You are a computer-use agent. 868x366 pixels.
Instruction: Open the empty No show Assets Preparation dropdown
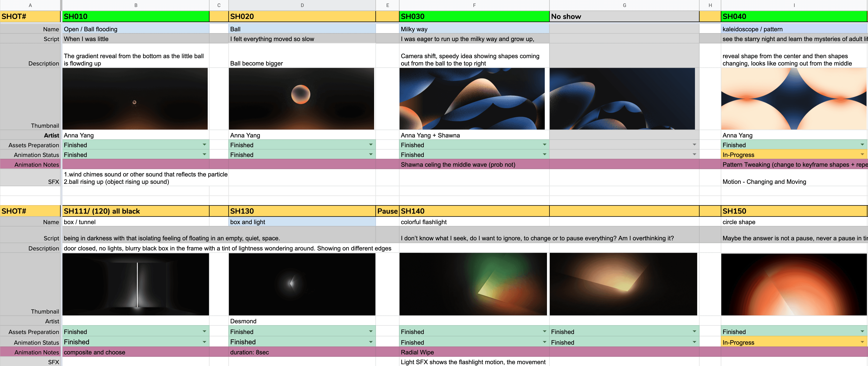(624, 145)
